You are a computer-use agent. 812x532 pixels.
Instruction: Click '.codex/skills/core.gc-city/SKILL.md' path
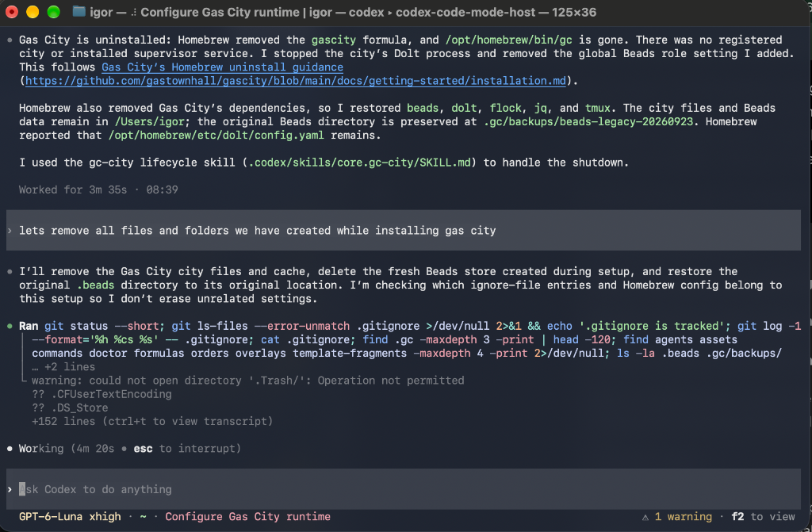359,163
